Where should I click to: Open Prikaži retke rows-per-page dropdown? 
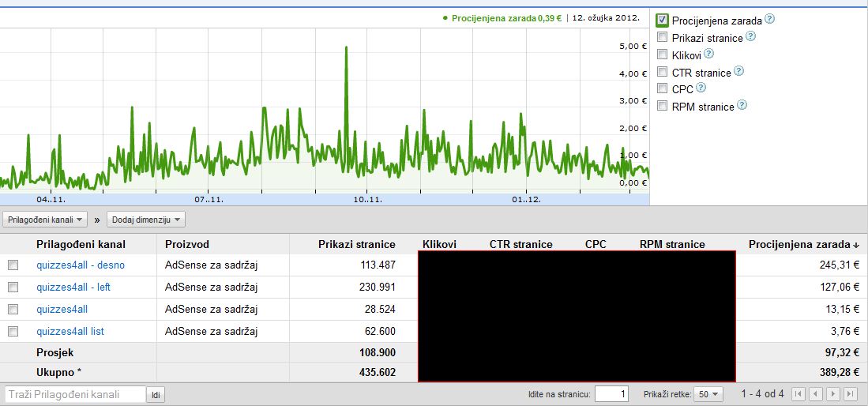pos(708,394)
